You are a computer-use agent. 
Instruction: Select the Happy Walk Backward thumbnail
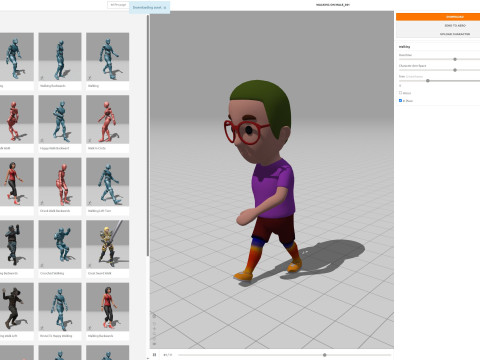coord(60,119)
